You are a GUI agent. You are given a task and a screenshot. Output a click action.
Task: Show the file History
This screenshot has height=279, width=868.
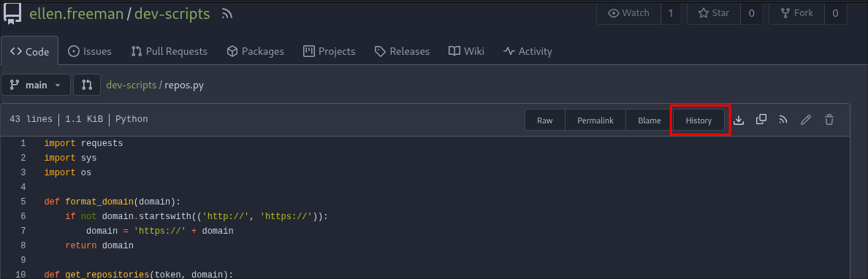point(698,120)
